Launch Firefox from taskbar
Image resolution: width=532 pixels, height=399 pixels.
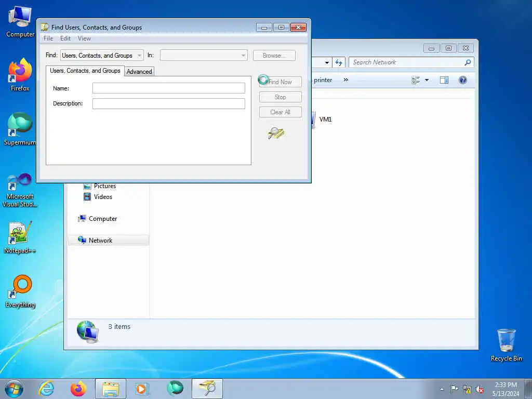(x=78, y=389)
